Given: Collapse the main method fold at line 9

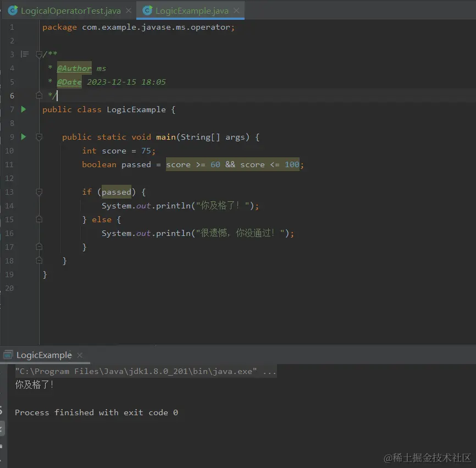Looking at the screenshot, I should pyautogui.click(x=39, y=137).
